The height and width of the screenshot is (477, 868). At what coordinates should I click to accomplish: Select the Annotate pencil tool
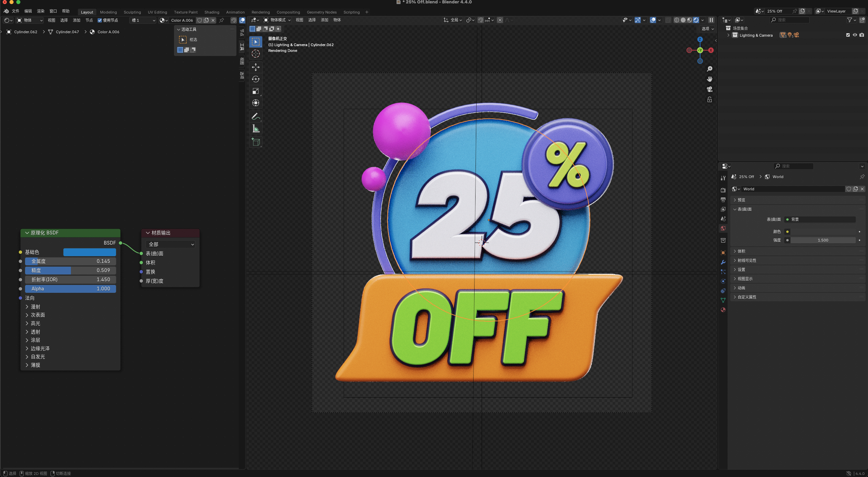256,116
